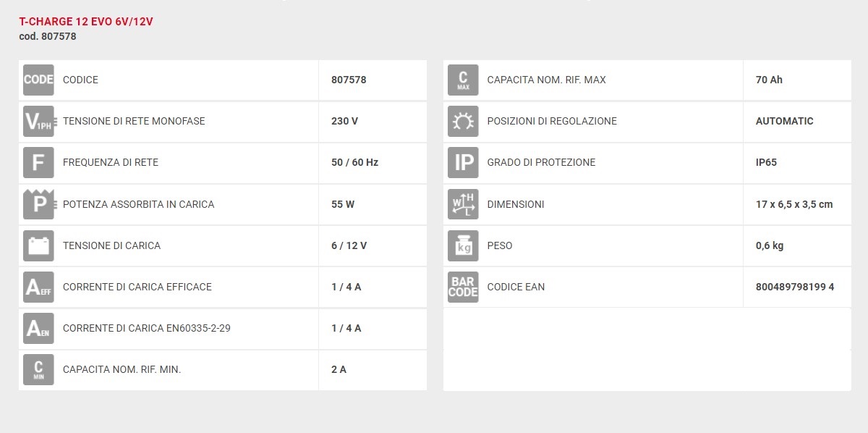The width and height of the screenshot is (868, 433).
Task: Click the P absorbed power icon
Action: 38,204
